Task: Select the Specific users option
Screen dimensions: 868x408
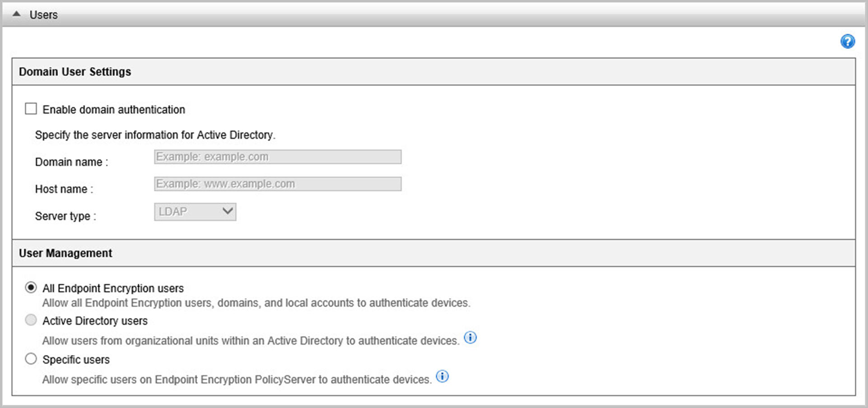Action: pos(31,358)
